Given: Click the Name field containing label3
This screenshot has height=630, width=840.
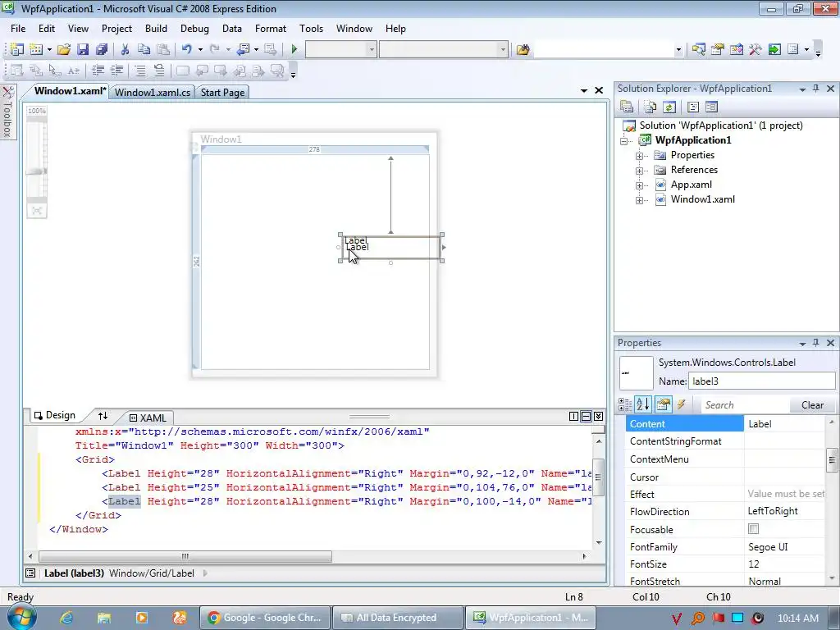Looking at the screenshot, I should [x=761, y=381].
